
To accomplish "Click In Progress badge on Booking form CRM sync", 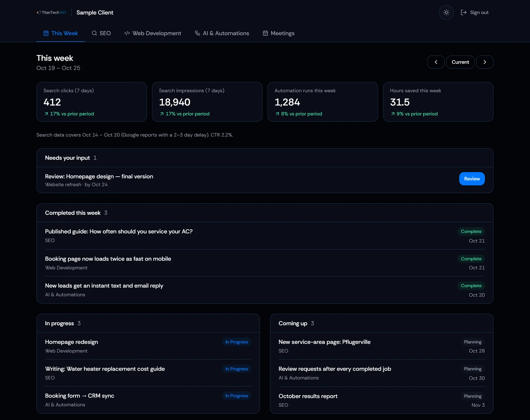I will [237, 396].
